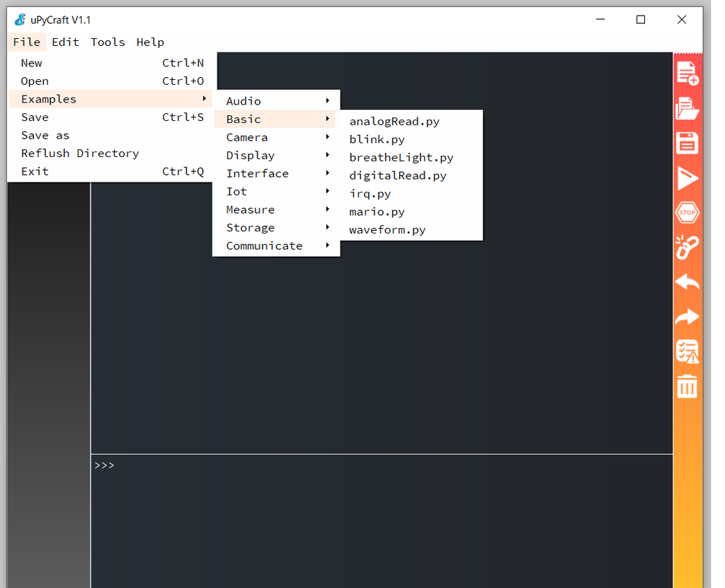Expand the Storage examples submenu
This screenshot has height=588, width=725.
[x=277, y=227]
